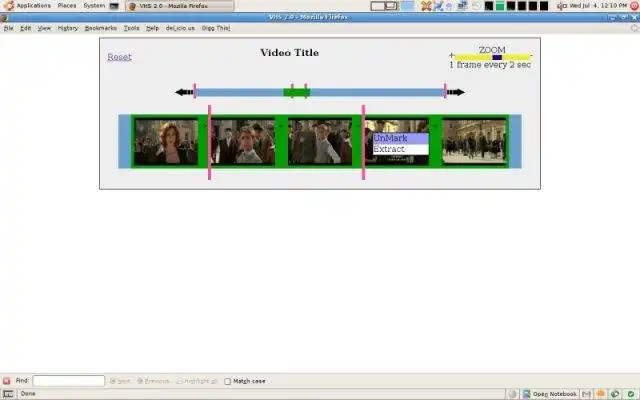640x400 pixels.
Task: Open the View menu
Action: (x=44, y=28)
